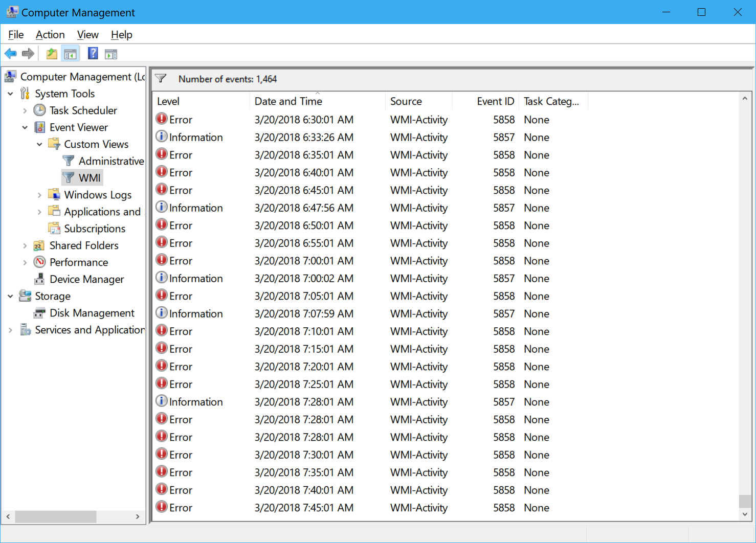Click the filter funnel icon above events
The height and width of the screenshot is (543, 756).
161,79
